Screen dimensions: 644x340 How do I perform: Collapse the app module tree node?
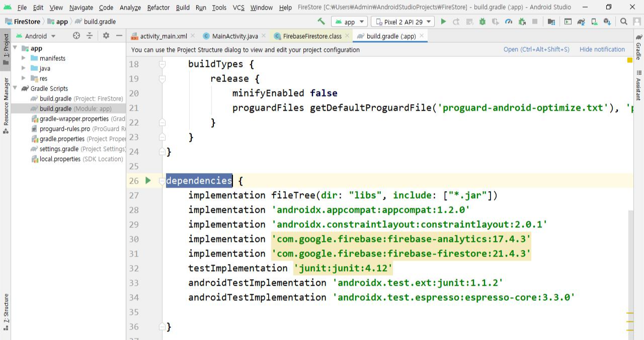point(15,48)
